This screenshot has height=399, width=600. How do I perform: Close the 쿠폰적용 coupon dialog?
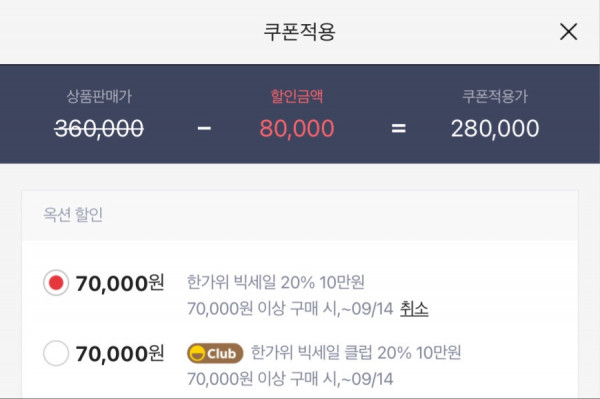pyautogui.click(x=568, y=31)
